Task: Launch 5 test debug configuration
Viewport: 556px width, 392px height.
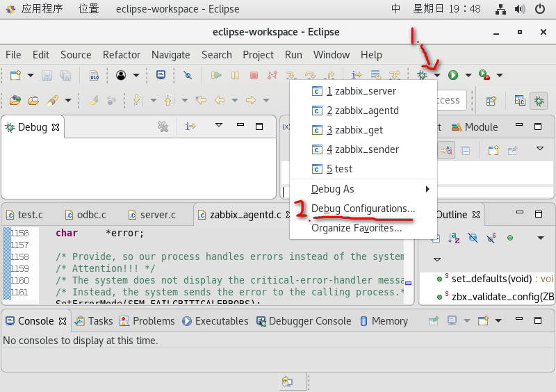Action: [x=363, y=169]
